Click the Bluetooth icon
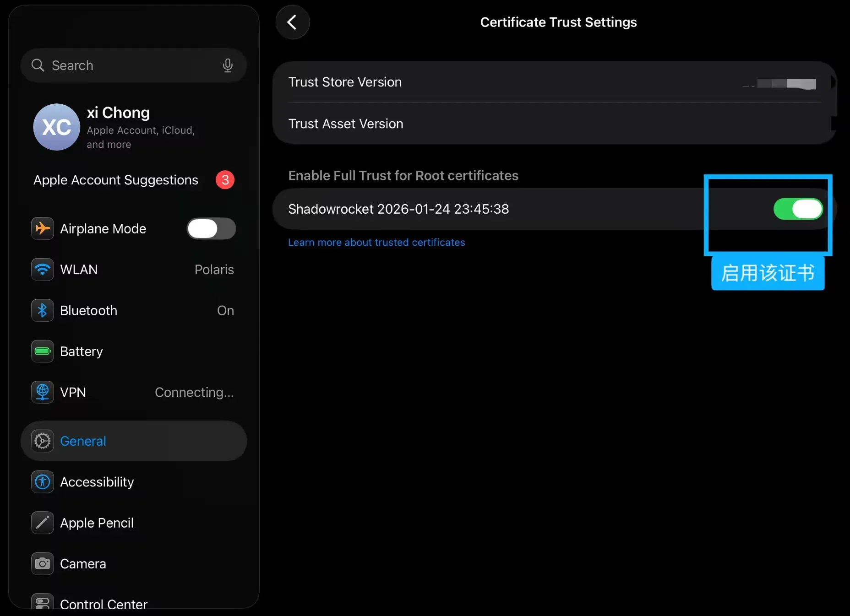 (x=43, y=311)
